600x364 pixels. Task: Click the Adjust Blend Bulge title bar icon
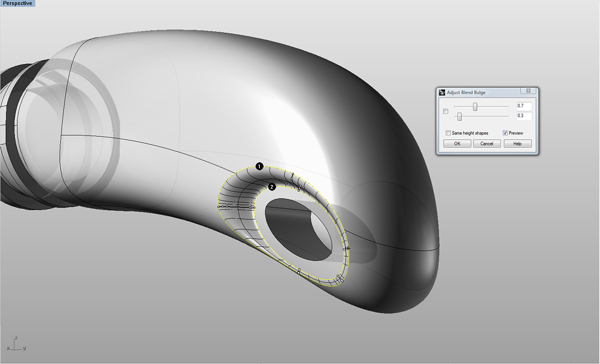[441, 92]
